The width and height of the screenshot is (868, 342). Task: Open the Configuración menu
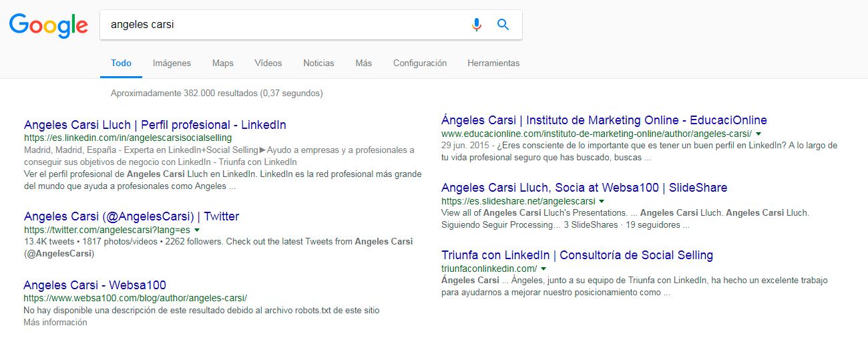click(x=419, y=63)
